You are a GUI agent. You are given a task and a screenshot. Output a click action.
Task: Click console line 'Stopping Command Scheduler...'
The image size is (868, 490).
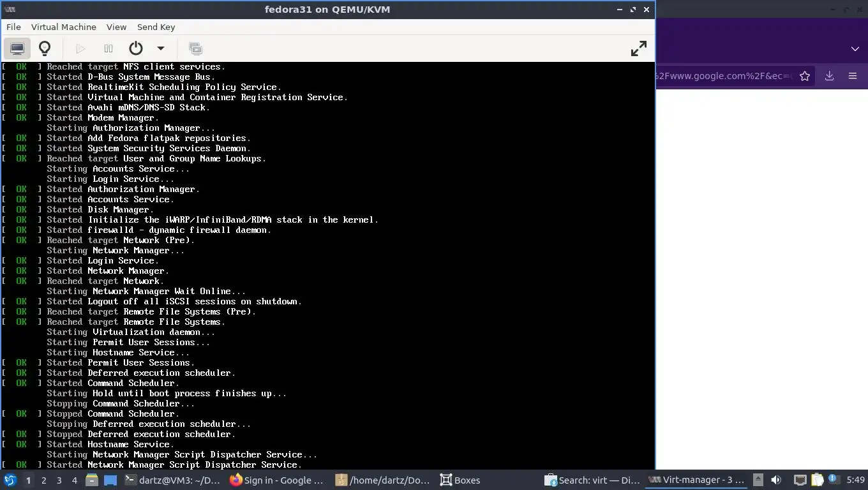[x=121, y=404]
